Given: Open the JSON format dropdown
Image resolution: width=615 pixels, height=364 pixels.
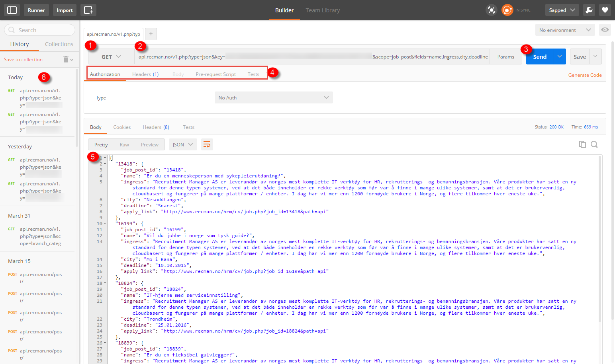Looking at the screenshot, I should [x=182, y=144].
